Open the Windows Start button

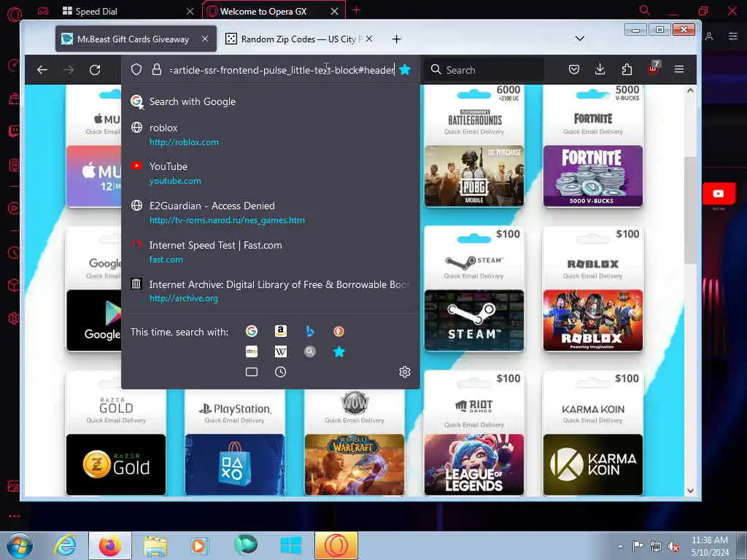coord(20,545)
